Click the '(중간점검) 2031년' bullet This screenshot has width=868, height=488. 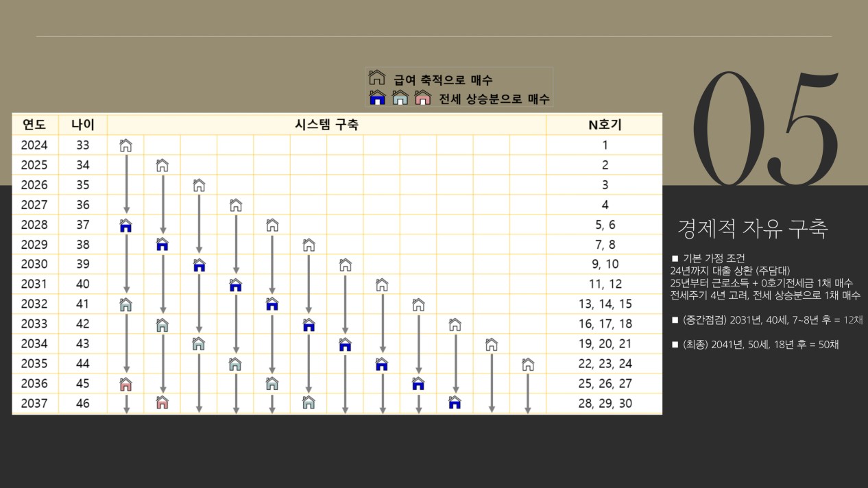[767, 320]
